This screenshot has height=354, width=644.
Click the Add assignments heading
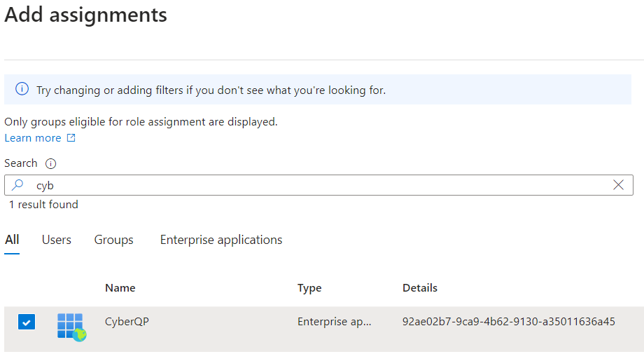pos(86,15)
